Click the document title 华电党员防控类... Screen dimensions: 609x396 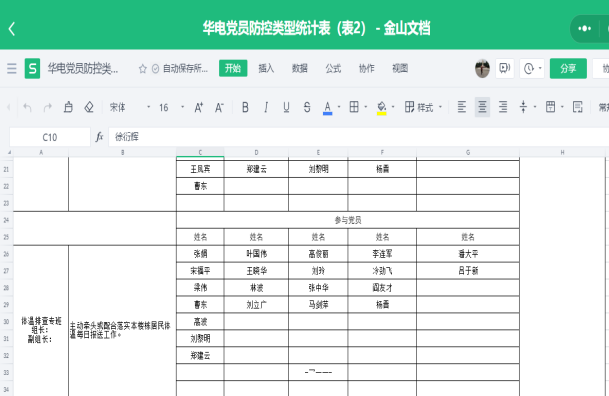[82, 69]
